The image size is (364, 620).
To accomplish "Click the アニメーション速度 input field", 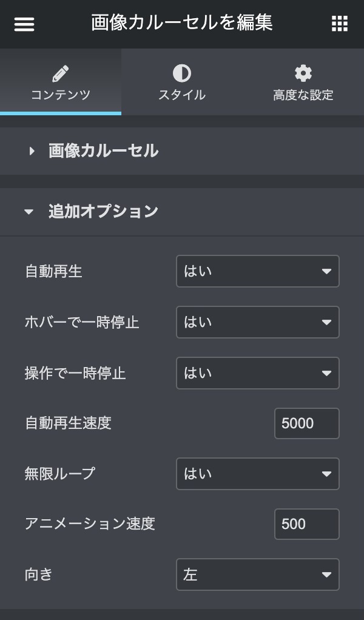I will [x=306, y=524].
